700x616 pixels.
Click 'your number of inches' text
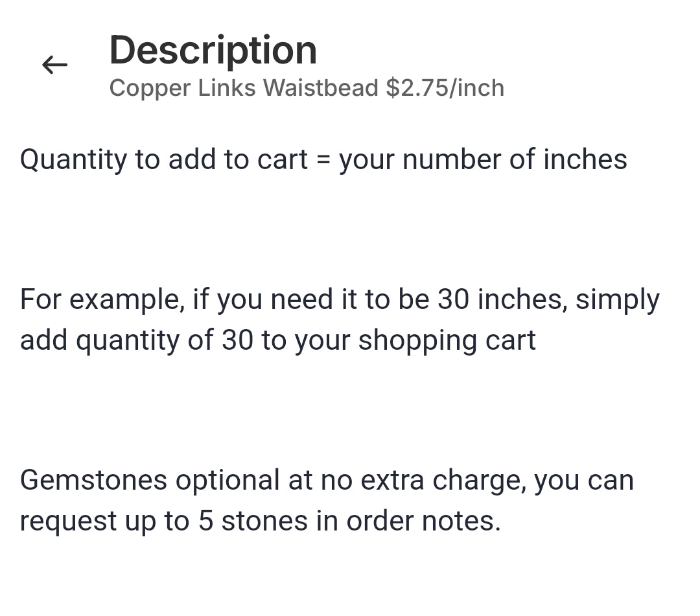click(x=483, y=159)
